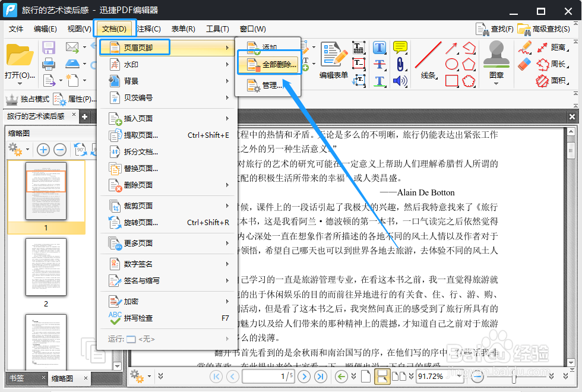The height and width of the screenshot is (392, 582).
Task: Open the Comments (注释) menu
Action: tap(148, 29)
